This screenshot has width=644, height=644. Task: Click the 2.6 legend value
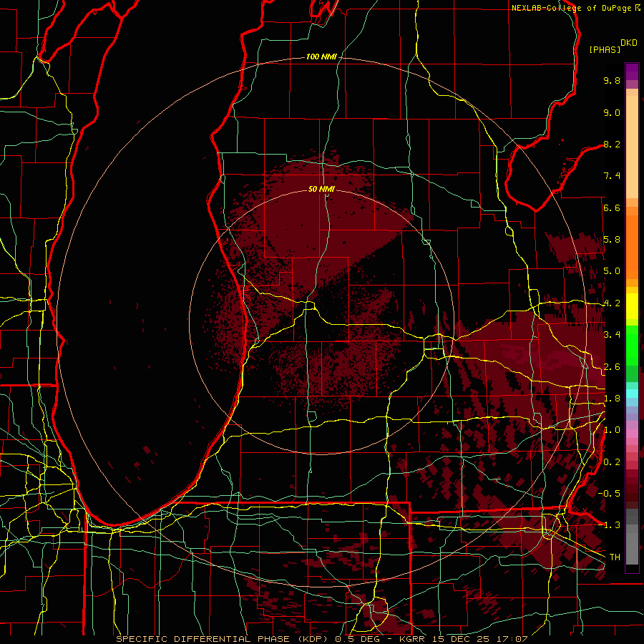[612, 367]
